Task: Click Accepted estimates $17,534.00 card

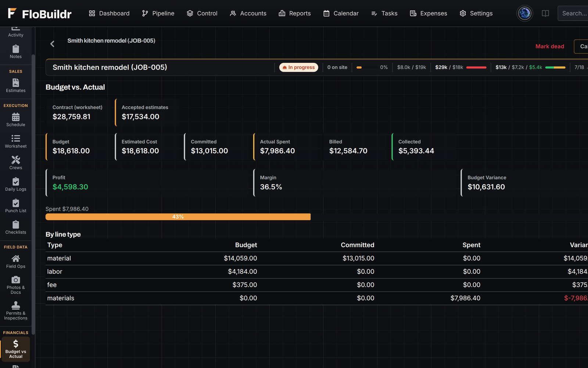Action: click(147, 112)
